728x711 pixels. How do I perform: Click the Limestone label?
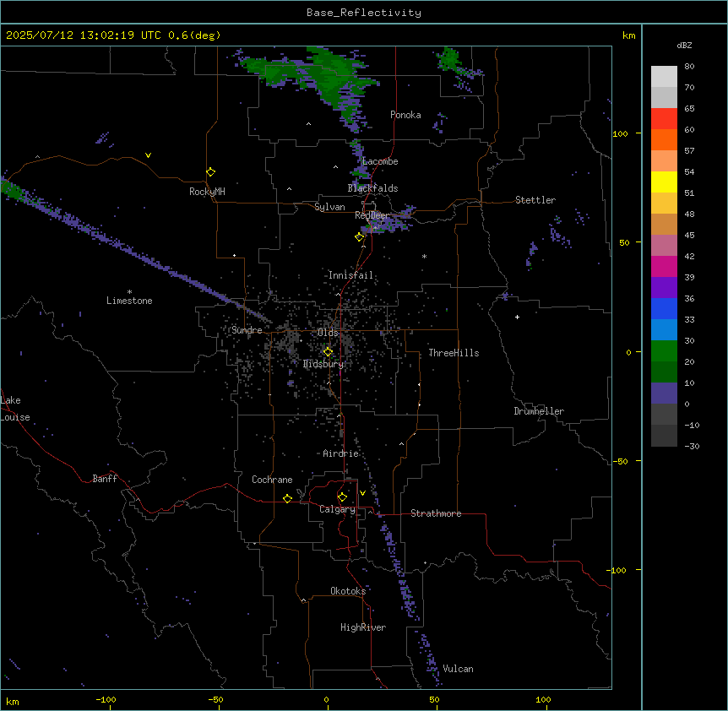[x=129, y=301]
